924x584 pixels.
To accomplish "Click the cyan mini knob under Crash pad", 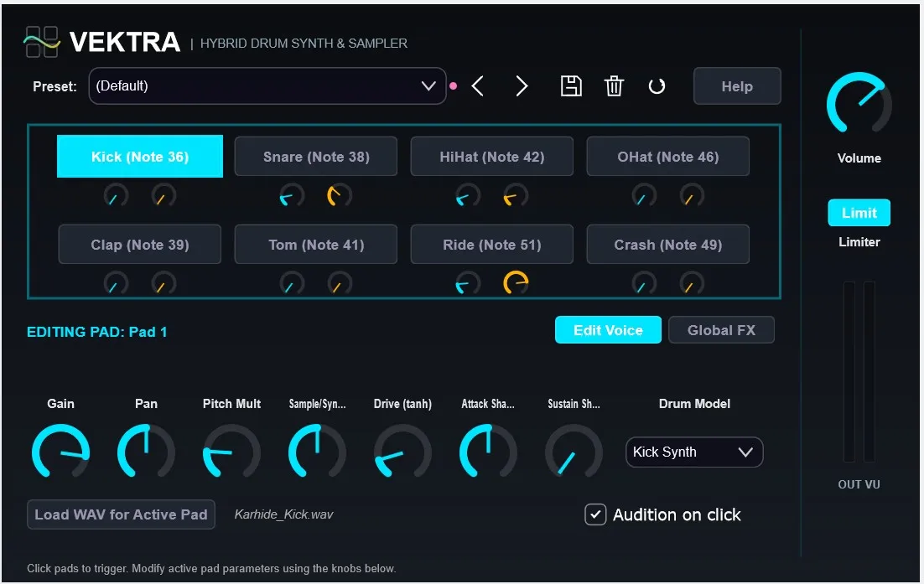I will (x=644, y=283).
